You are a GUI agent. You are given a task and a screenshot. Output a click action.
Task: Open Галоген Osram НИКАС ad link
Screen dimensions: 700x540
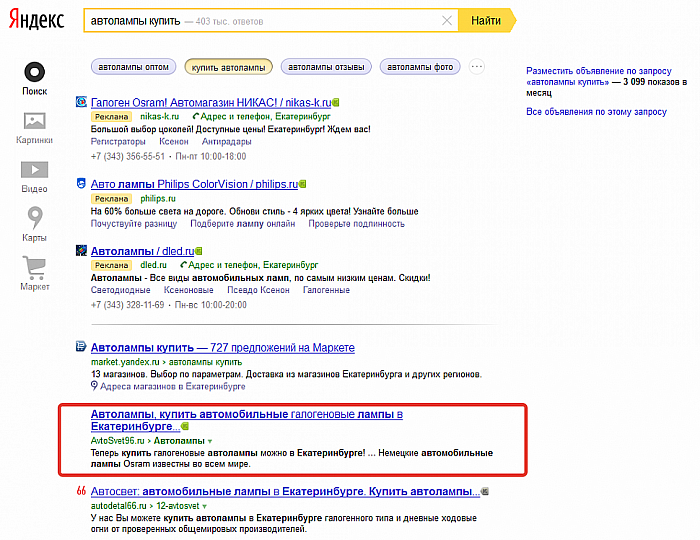click(211, 103)
